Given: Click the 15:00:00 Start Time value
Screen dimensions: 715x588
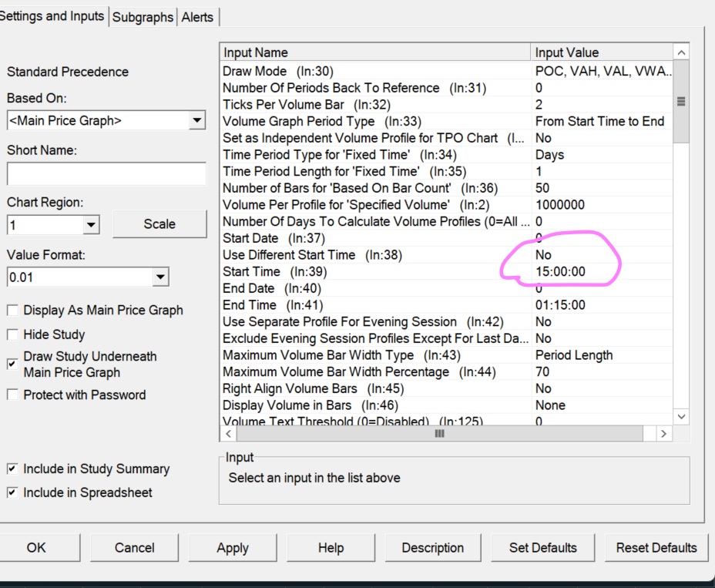Looking at the screenshot, I should coord(560,272).
